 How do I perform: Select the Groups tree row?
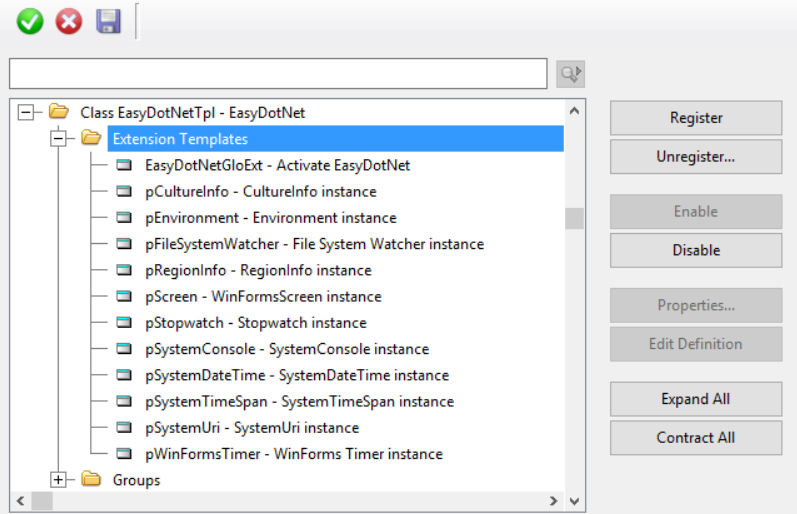tap(136, 480)
